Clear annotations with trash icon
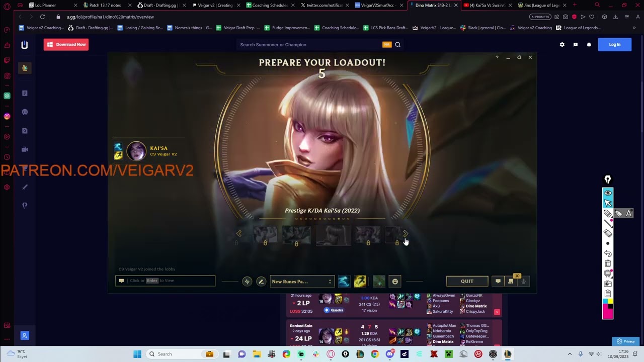Screen dimensions: 644x362 (x=608, y=264)
